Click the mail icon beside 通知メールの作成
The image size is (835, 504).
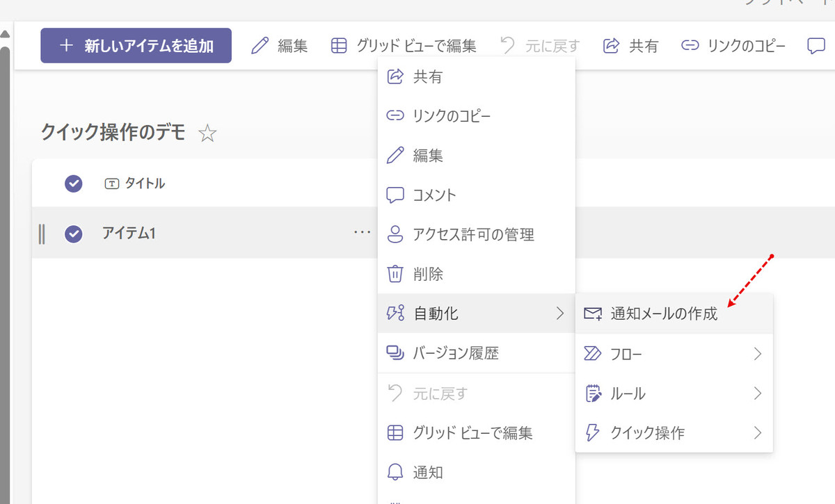593,314
